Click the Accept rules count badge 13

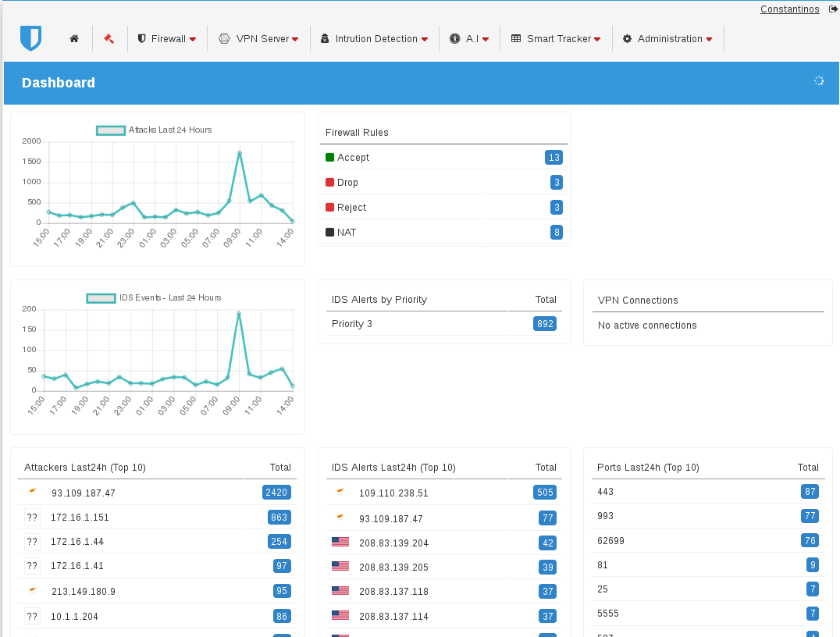click(554, 158)
